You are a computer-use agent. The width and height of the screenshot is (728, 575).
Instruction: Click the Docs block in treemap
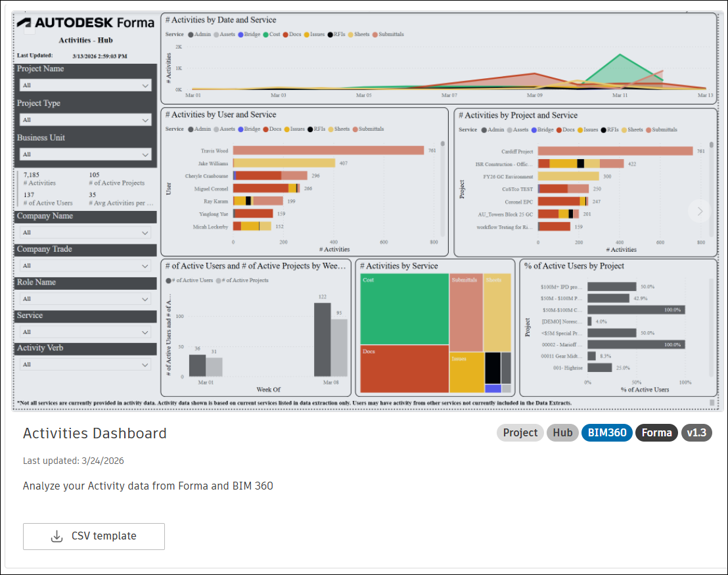404,369
